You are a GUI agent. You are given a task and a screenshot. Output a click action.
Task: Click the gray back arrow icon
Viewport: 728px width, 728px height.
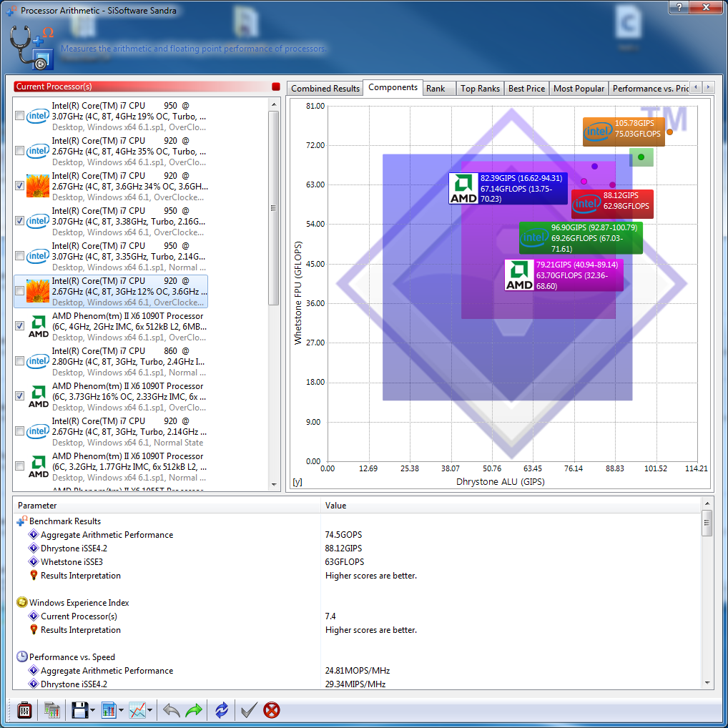172,710
